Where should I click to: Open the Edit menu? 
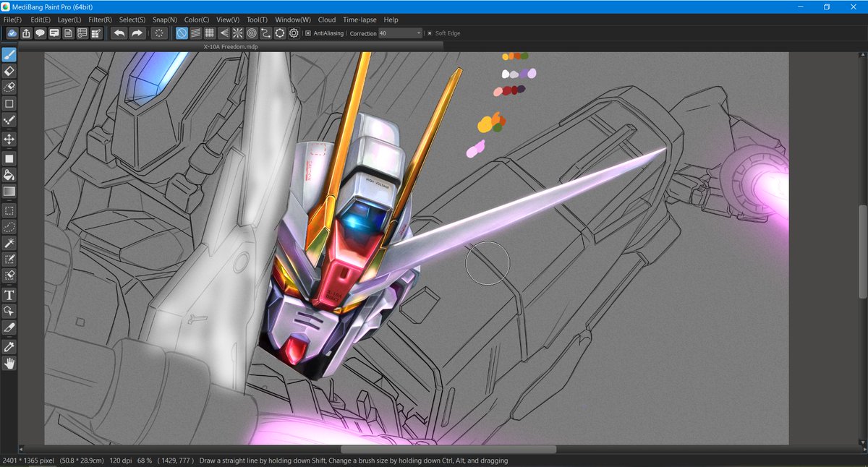point(41,20)
